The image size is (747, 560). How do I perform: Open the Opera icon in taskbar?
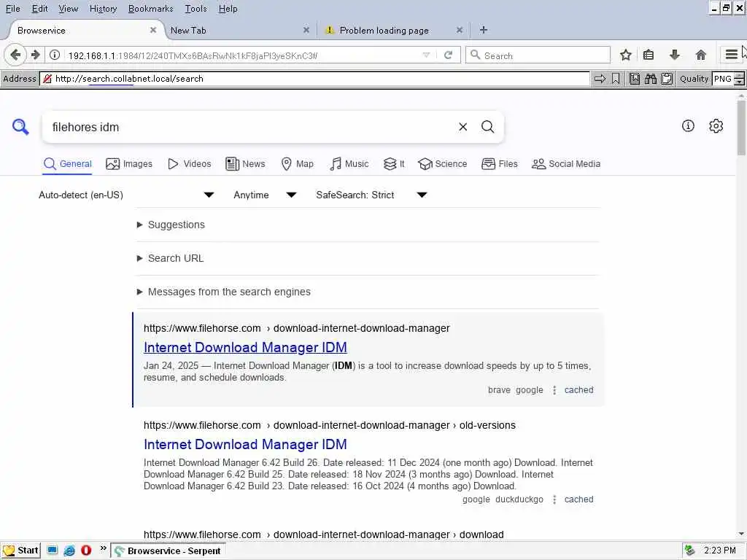click(86, 551)
